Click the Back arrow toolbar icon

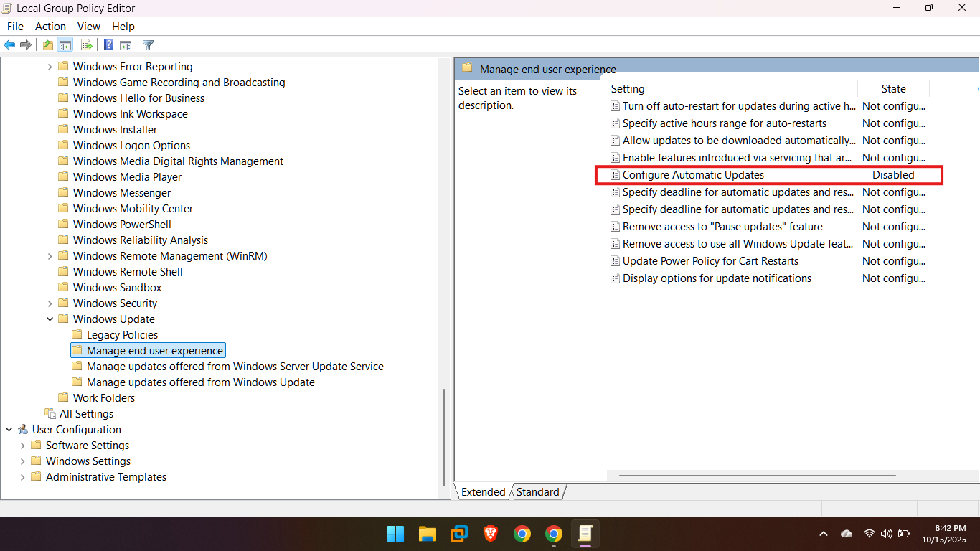pos(9,45)
